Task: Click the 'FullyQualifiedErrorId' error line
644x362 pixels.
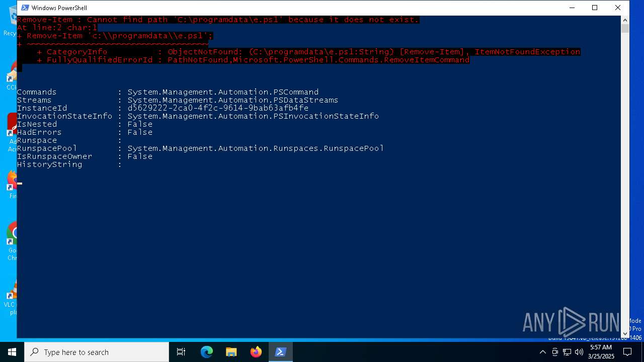Action: coord(253,60)
